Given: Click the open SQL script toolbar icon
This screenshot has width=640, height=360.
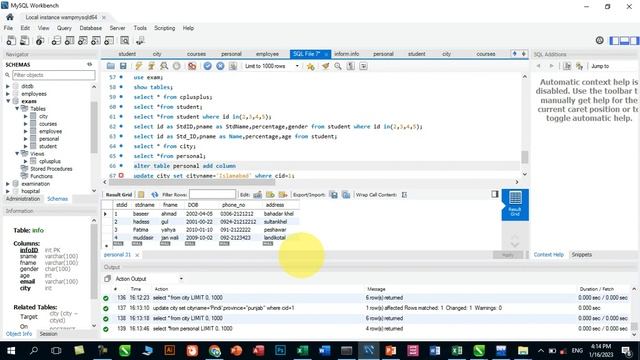Looking at the screenshot, I should [25, 40].
